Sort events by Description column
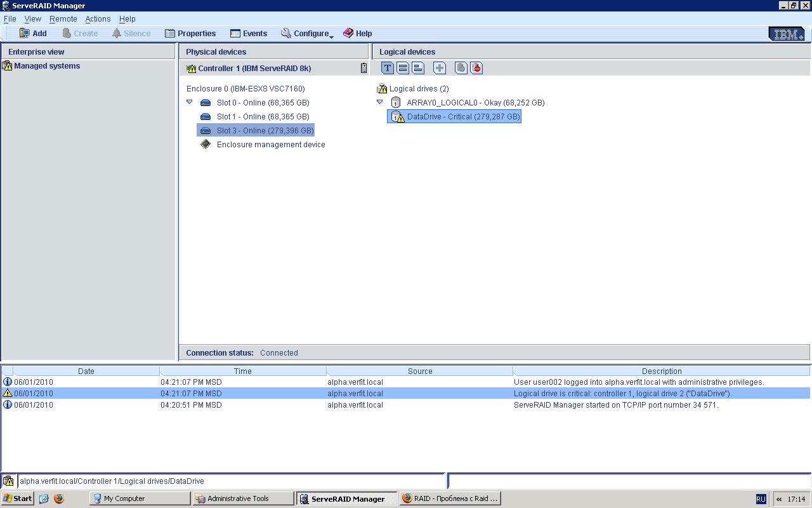 pos(662,371)
